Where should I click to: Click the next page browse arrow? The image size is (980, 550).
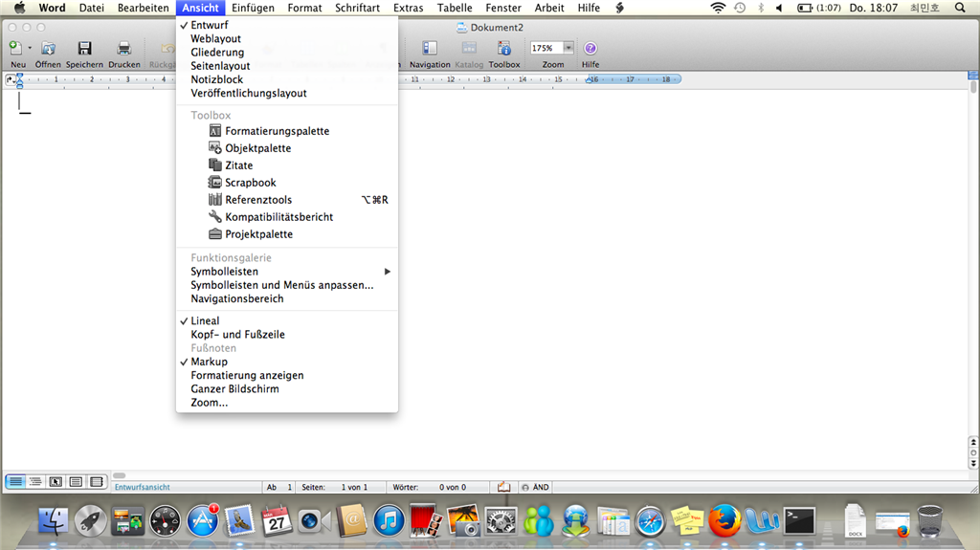coord(973,464)
